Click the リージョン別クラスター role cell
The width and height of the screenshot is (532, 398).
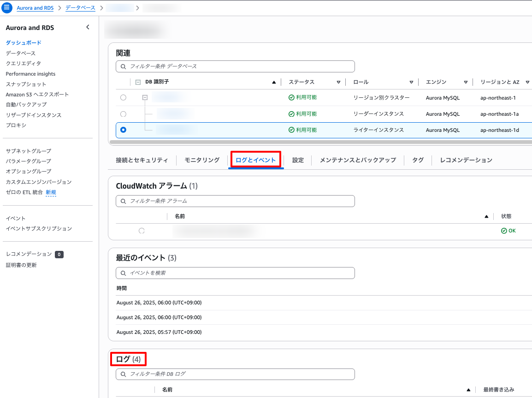(x=382, y=98)
